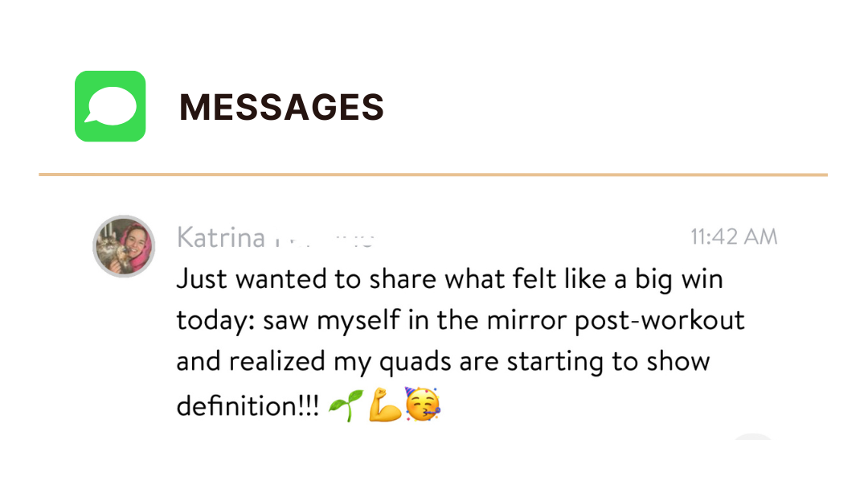Click the partially visible gray button at the bottom-right
868x489 pixels.
[x=753, y=438]
